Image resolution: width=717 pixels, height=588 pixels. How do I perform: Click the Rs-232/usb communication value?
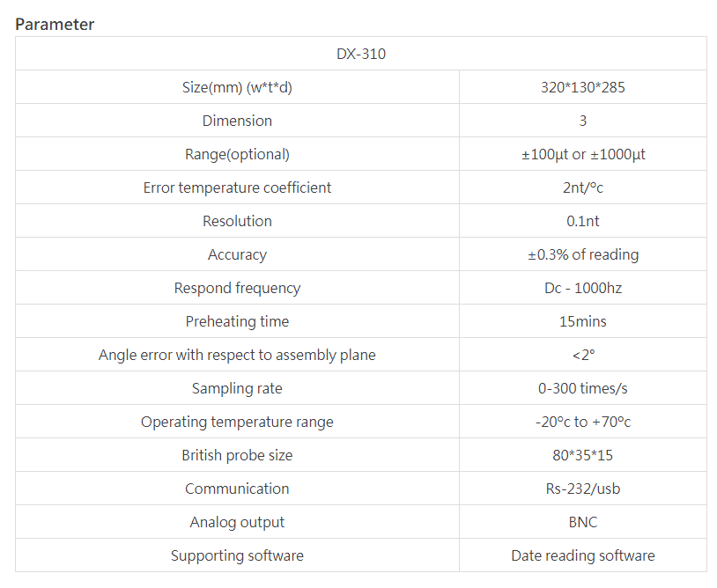coord(583,489)
